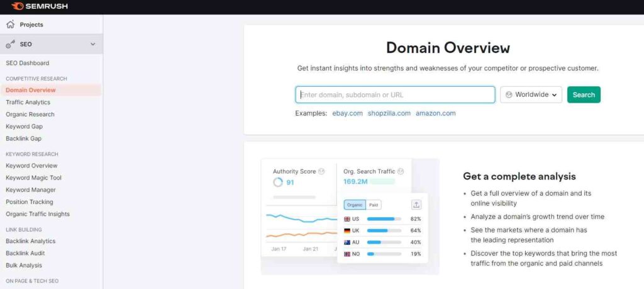644x289 pixels.
Task: Open SEO Dashboard
Action: click(x=28, y=63)
